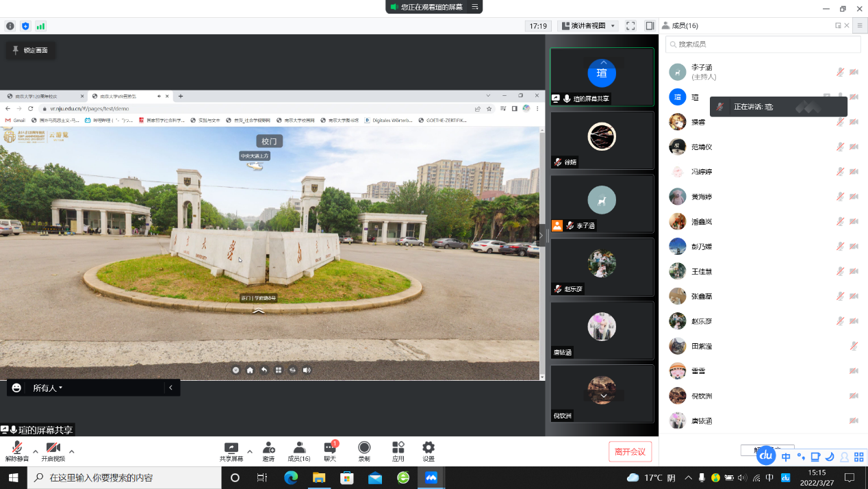868x489 pixels.
Task: Open the 应用 apps icon
Action: 398,450
